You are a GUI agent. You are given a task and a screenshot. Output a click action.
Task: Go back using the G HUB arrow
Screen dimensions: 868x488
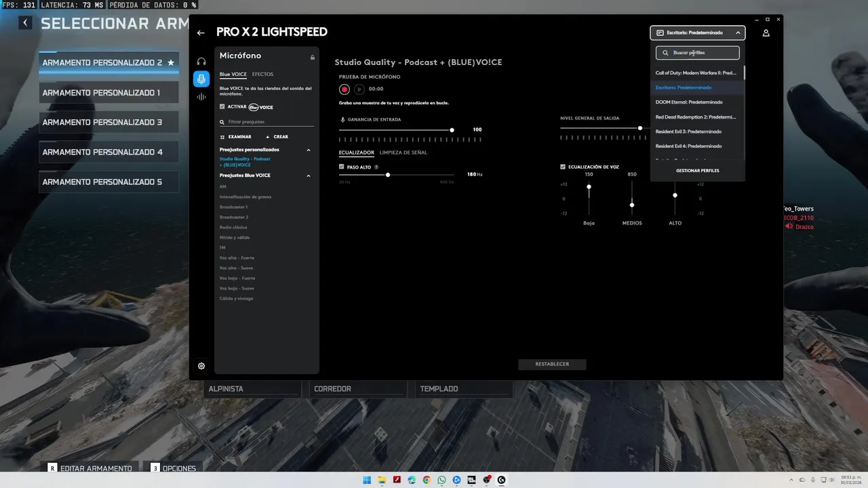point(201,33)
